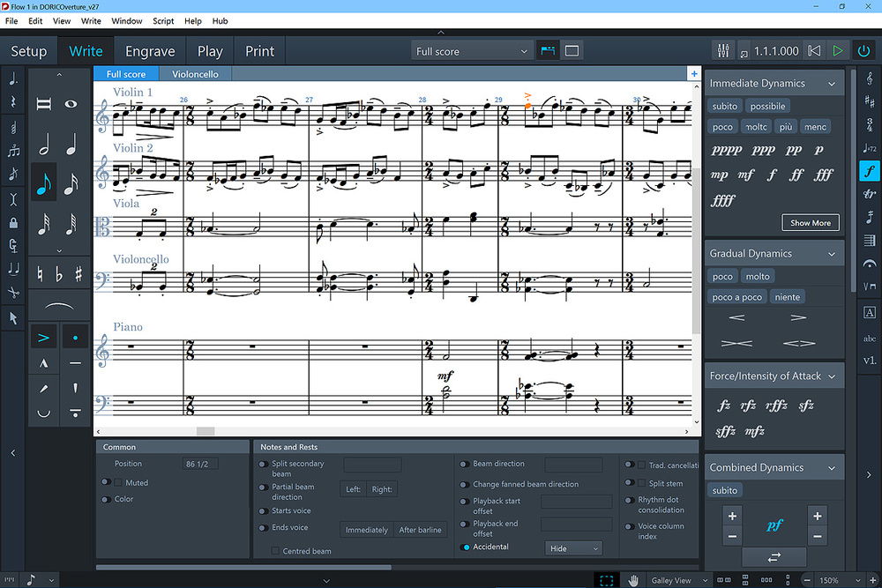Enable the Rhythm dot consolidation property

pos(630,500)
